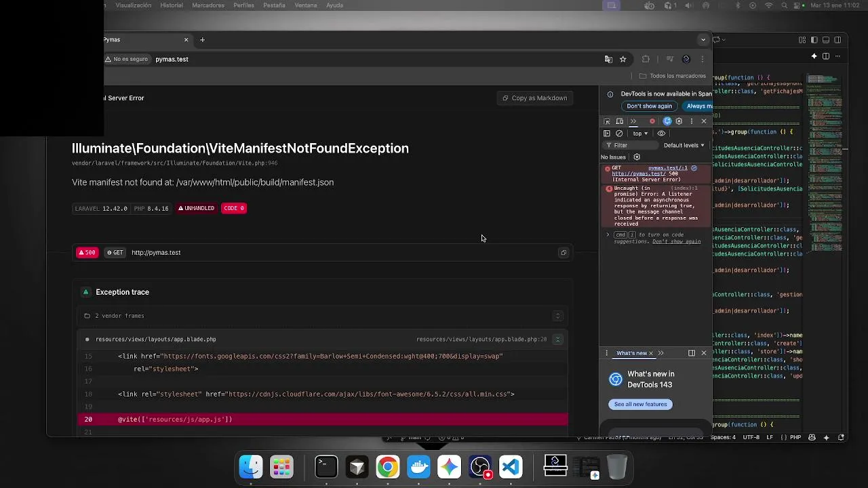Click the resources/views/layouts/app.blade.php frame title
Screen dimensions: 868x488
point(156,340)
